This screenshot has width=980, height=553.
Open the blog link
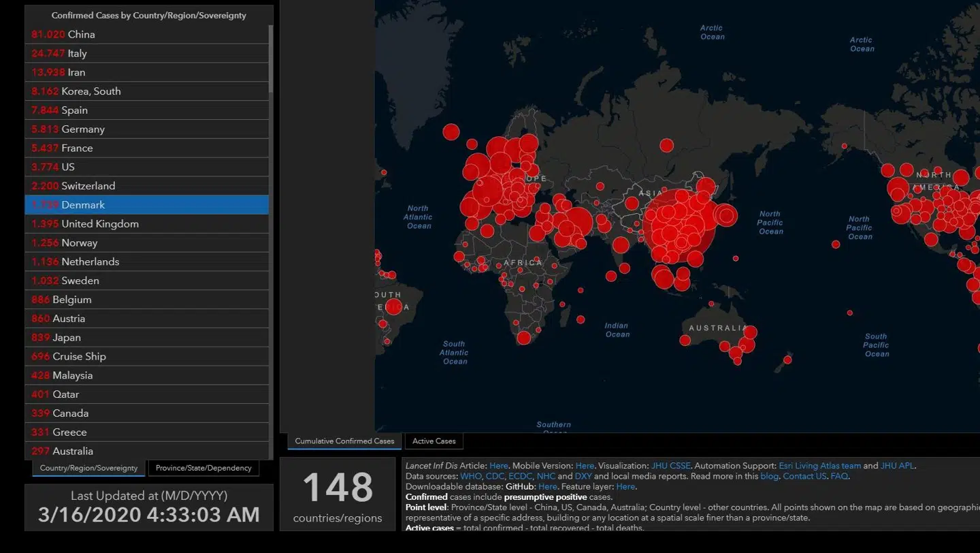pos(769,476)
